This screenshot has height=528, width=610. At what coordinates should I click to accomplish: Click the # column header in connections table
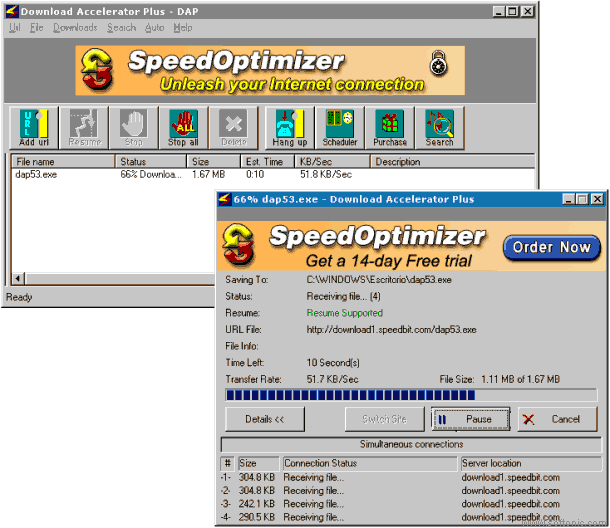click(x=228, y=463)
